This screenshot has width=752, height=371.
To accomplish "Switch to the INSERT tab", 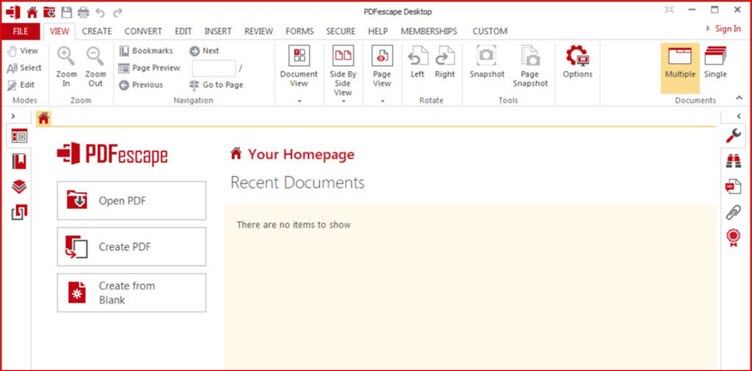I will (218, 31).
